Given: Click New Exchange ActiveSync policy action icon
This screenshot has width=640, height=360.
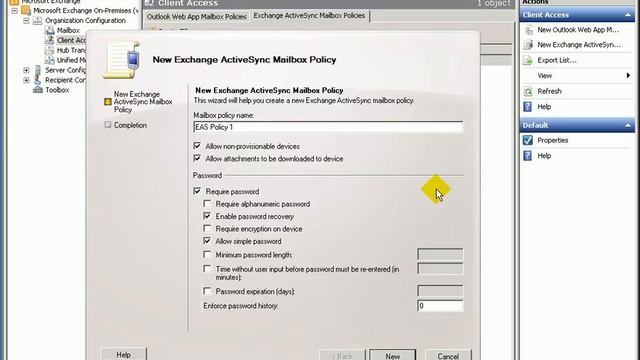Looking at the screenshot, I should click(x=529, y=45).
